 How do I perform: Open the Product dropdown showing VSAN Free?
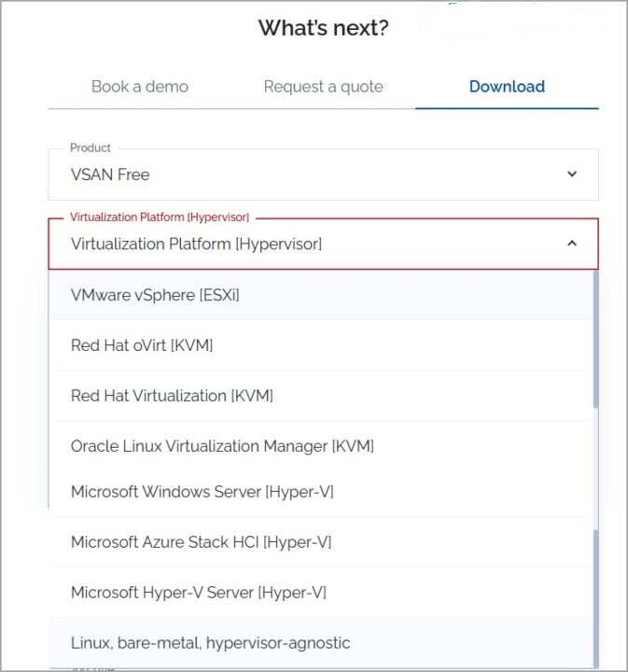click(x=324, y=175)
